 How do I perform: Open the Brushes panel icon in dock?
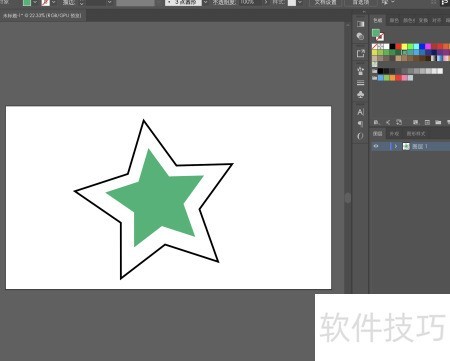(x=360, y=71)
